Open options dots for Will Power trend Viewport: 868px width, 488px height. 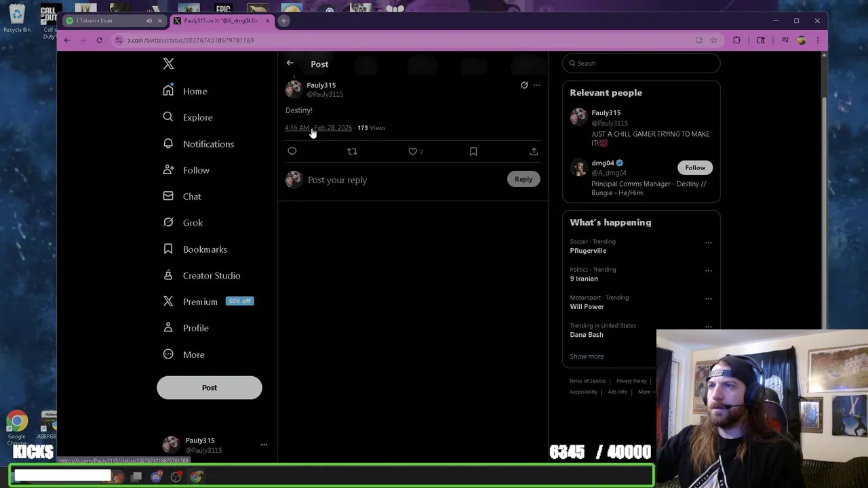click(x=708, y=299)
